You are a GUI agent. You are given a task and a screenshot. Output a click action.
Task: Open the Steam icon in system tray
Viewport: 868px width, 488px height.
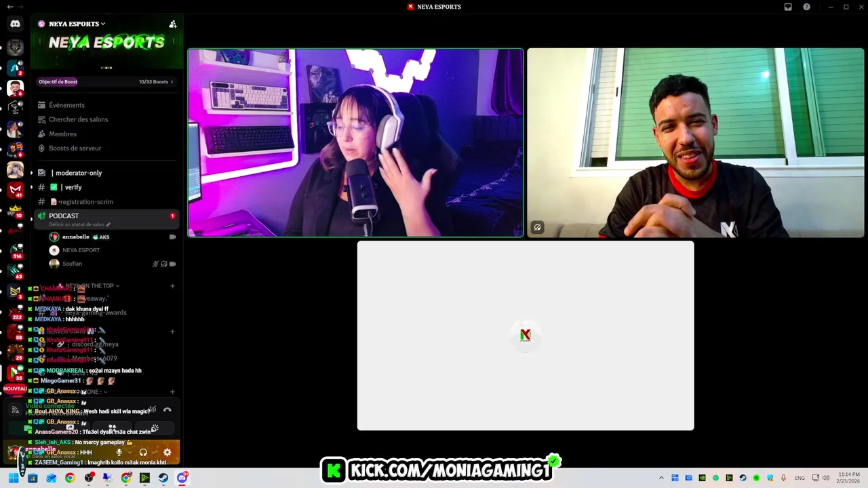[x=743, y=478]
